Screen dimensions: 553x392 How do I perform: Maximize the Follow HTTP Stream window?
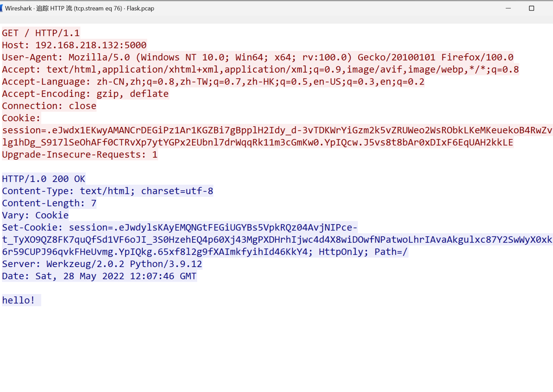pos(531,8)
